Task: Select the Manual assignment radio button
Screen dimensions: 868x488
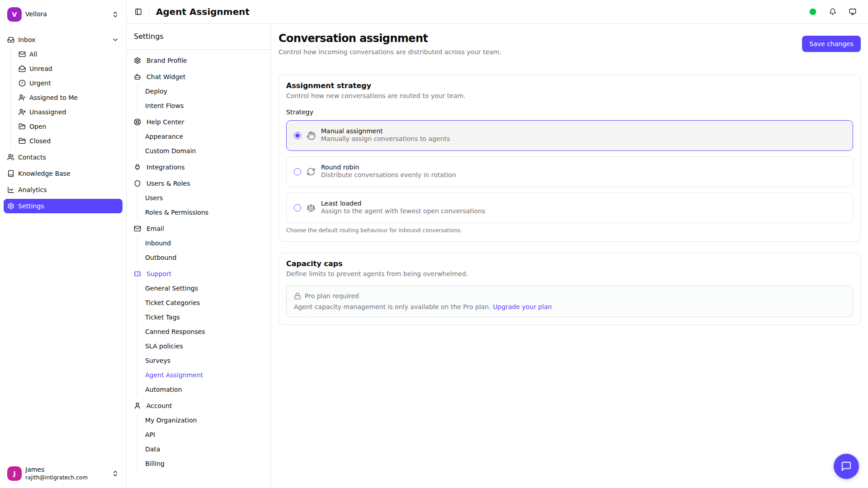Action: [297, 136]
